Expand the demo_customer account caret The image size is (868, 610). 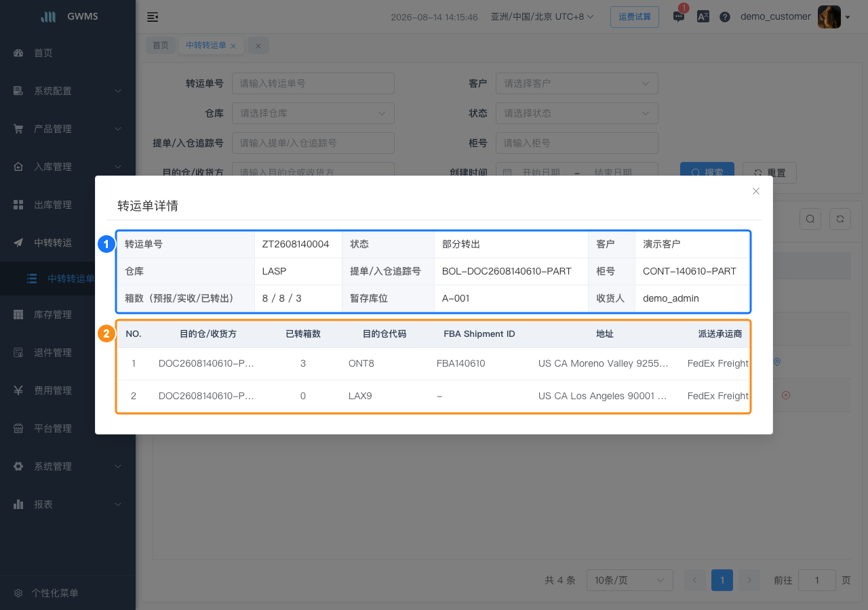848,18
